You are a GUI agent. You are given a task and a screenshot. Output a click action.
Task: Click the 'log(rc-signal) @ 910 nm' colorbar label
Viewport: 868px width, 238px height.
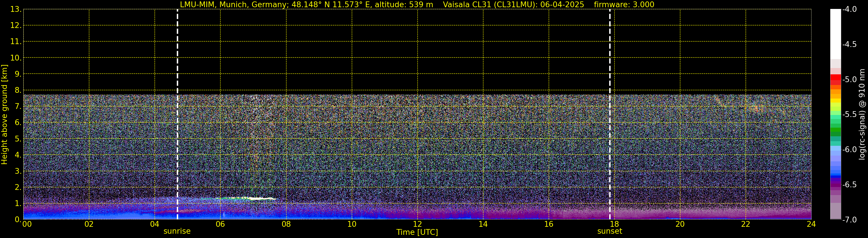point(862,115)
